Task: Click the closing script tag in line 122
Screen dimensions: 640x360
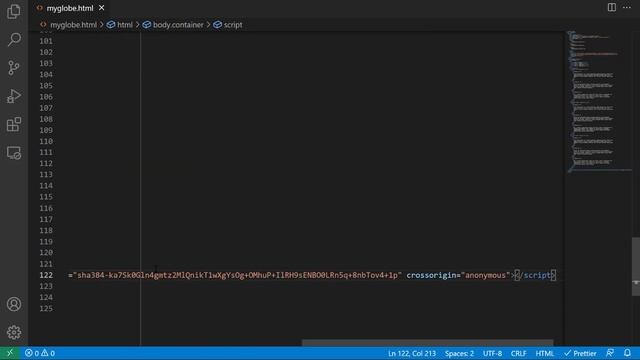Action: 535,275
